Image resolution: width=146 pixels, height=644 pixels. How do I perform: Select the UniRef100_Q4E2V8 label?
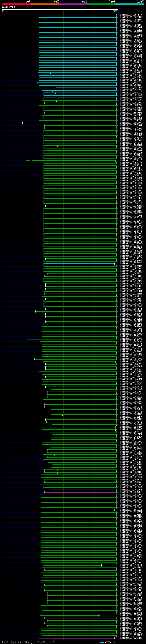131,339
